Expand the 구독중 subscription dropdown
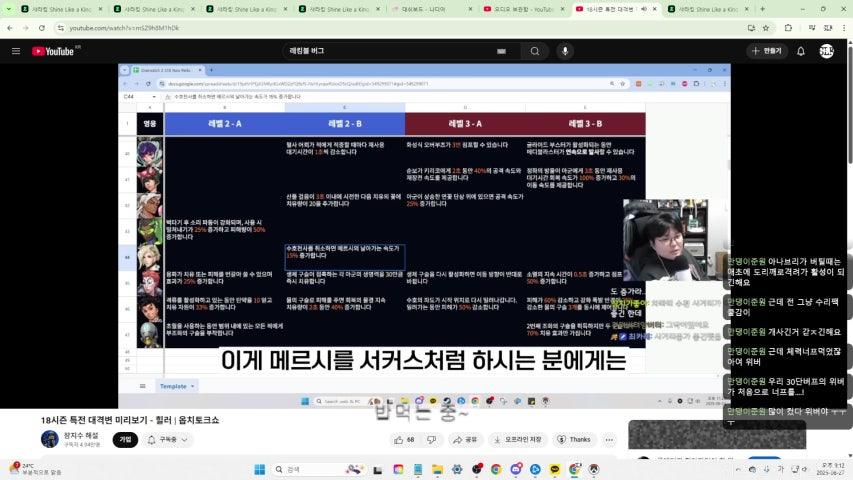 [x=169, y=439]
